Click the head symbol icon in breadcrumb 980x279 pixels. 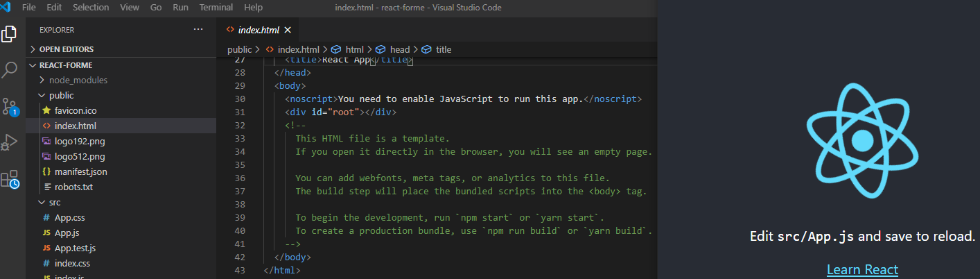tap(380, 49)
